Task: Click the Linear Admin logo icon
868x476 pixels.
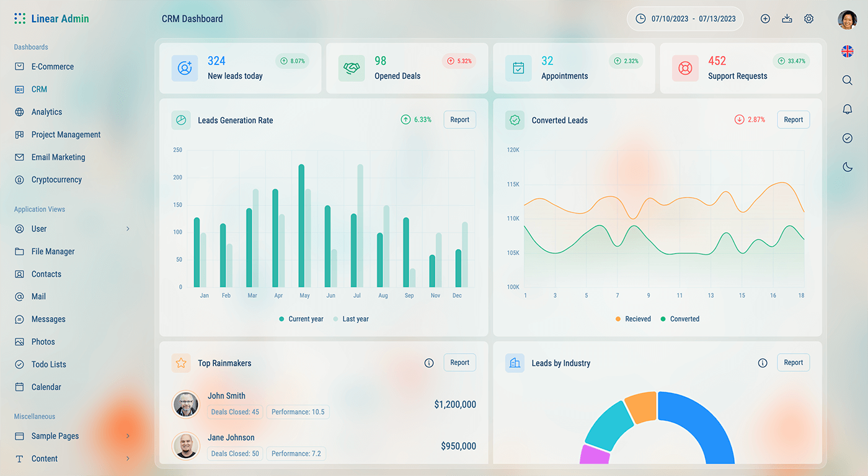Action: (20, 19)
